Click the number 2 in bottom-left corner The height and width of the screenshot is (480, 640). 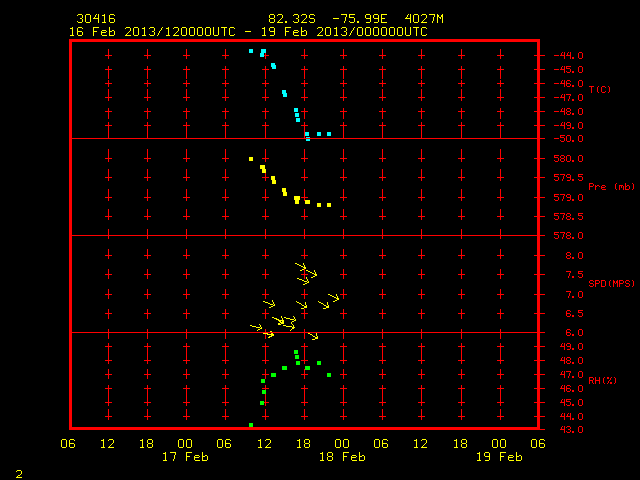19,474
